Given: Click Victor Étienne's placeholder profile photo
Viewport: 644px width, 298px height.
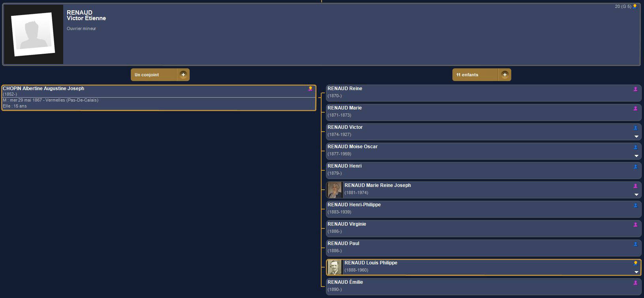Looking at the screenshot, I should [x=33, y=34].
